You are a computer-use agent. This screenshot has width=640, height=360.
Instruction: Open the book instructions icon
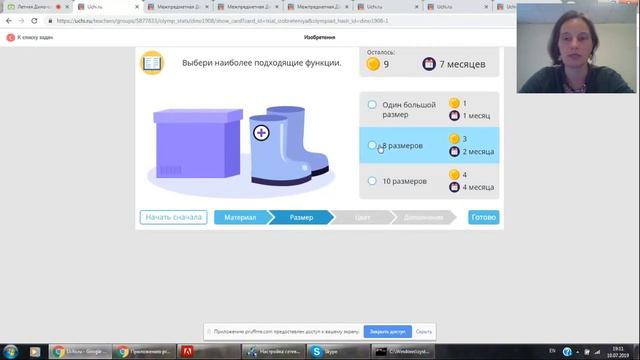(152, 63)
